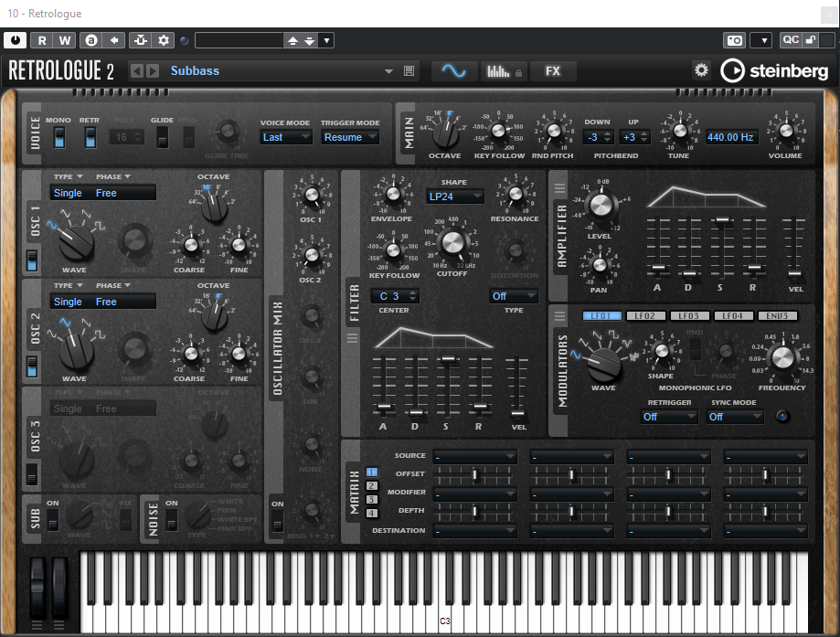Load the previous preset with the left arrow
Screen dimensions: 840x637
coord(136,71)
